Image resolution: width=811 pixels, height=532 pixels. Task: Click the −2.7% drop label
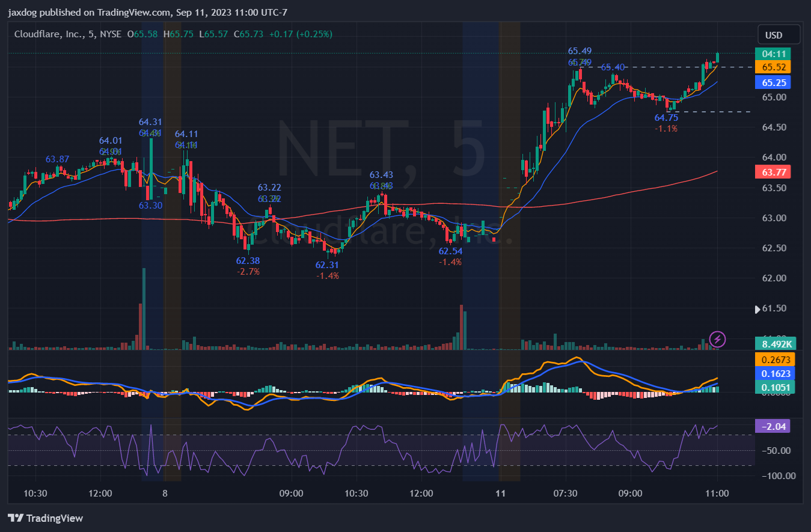(x=248, y=272)
